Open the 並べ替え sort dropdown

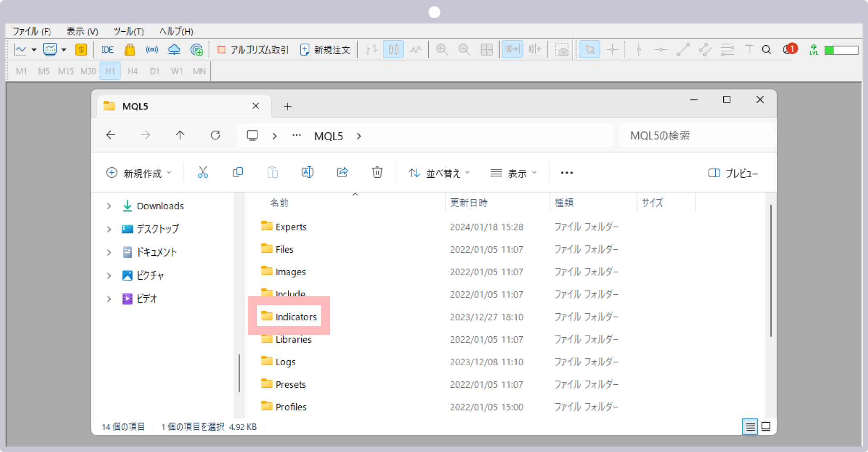click(439, 173)
